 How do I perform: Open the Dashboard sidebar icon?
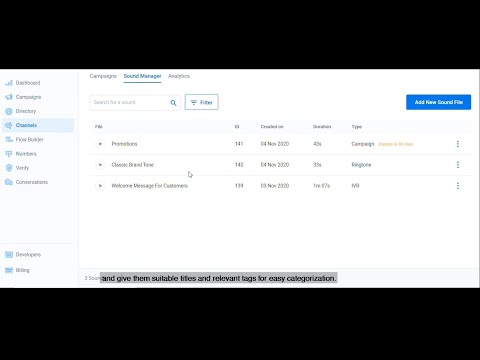pos(9,83)
